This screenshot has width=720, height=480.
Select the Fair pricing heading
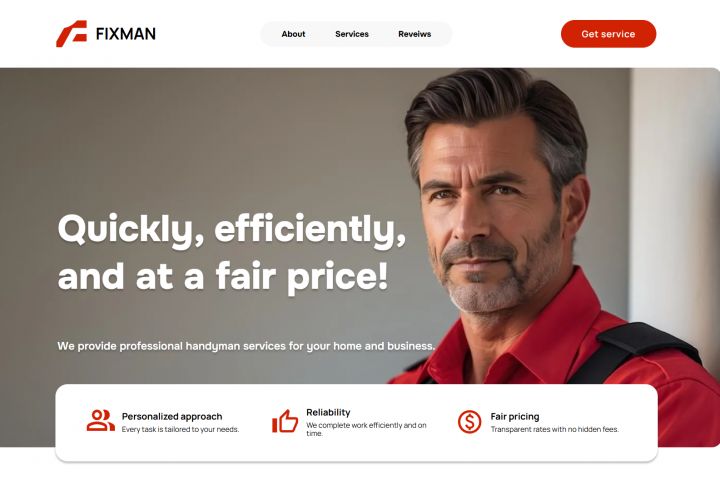[515, 416]
